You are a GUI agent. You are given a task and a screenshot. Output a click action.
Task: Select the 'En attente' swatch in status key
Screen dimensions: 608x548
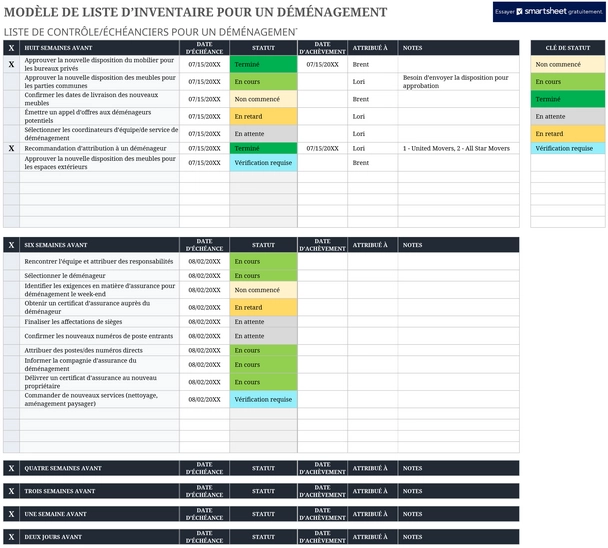pos(568,116)
